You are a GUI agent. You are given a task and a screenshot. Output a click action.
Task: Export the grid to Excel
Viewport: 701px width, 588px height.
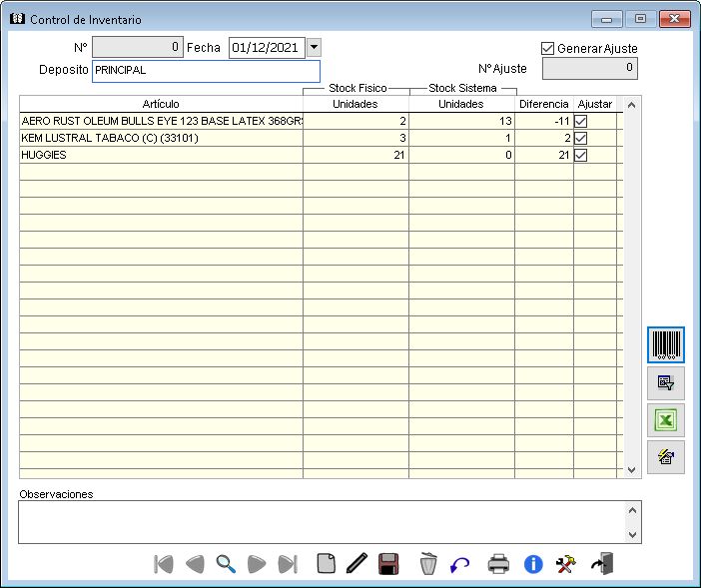point(666,420)
